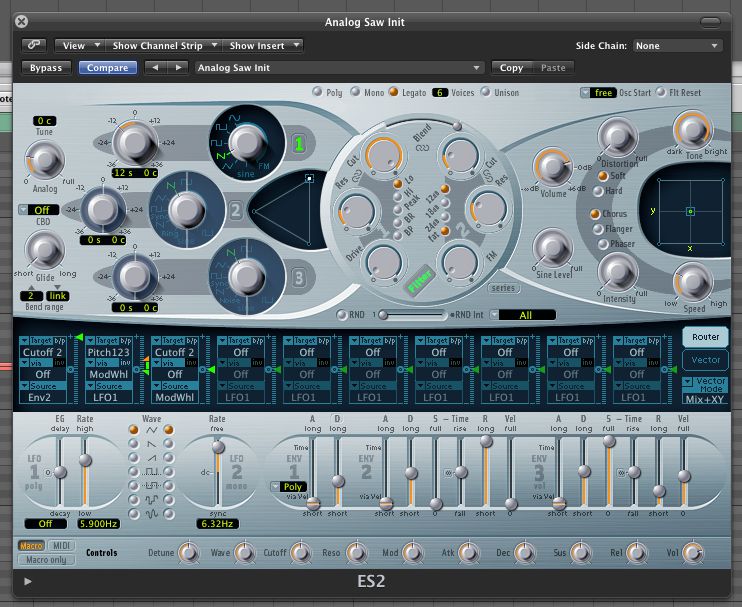
Task: Click the bend range link button
Action: point(58,296)
